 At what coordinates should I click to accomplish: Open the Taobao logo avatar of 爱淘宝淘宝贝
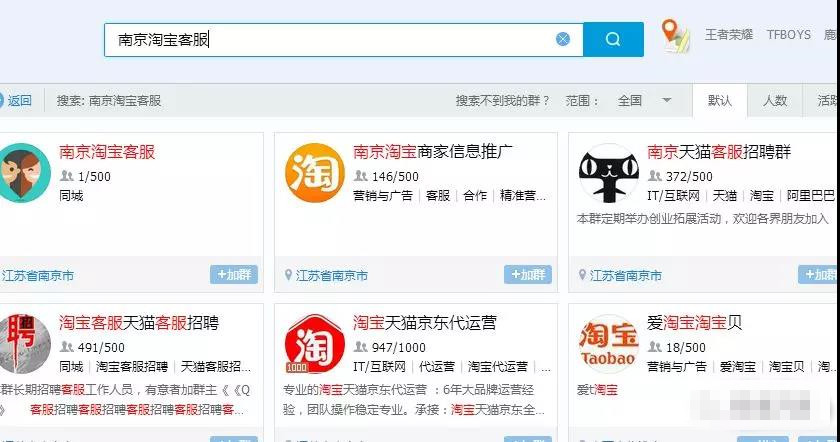(609, 343)
